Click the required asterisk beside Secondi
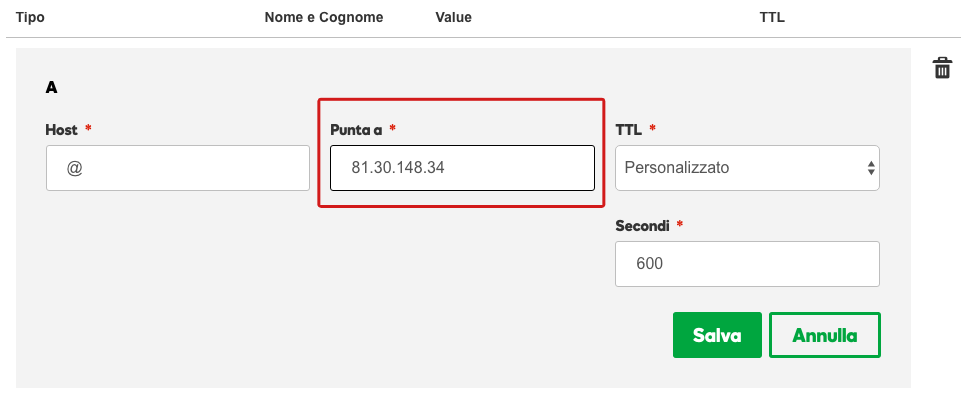The height and width of the screenshot is (405, 964). (680, 226)
